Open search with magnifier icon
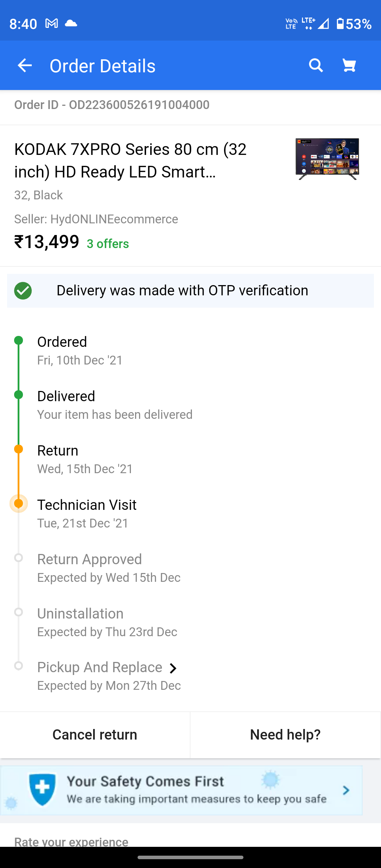The height and width of the screenshot is (868, 381). (316, 66)
